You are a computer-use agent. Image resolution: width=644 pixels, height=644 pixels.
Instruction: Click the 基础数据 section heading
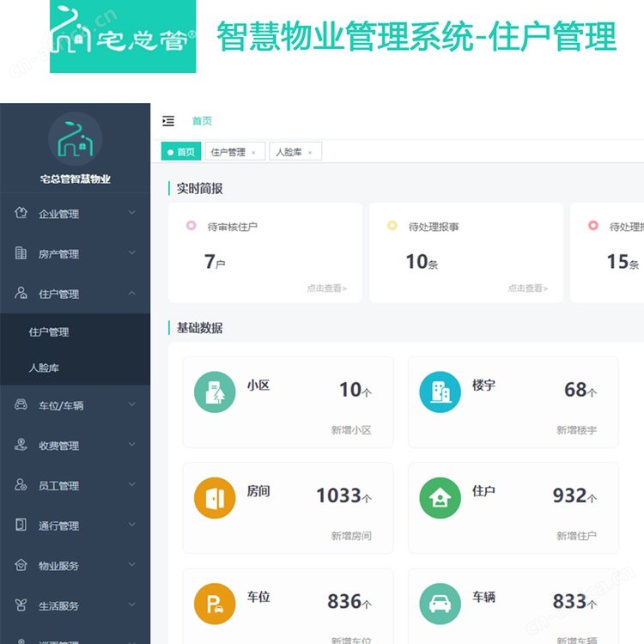click(199, 328)
